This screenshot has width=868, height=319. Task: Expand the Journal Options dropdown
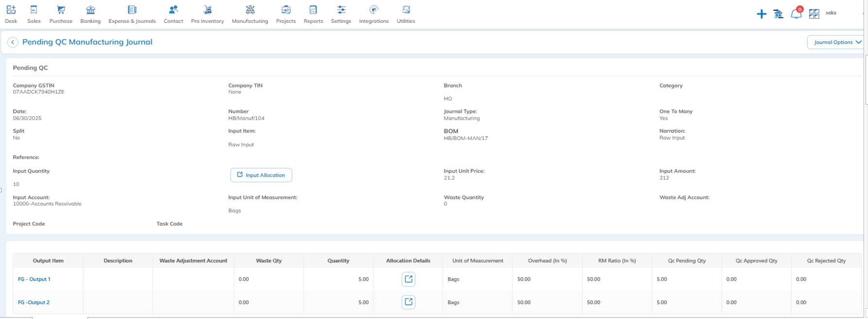pos(835,42)
